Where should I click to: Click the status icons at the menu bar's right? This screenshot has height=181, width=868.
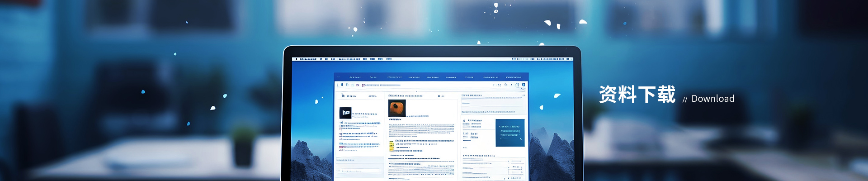click(x=542, y=59)
